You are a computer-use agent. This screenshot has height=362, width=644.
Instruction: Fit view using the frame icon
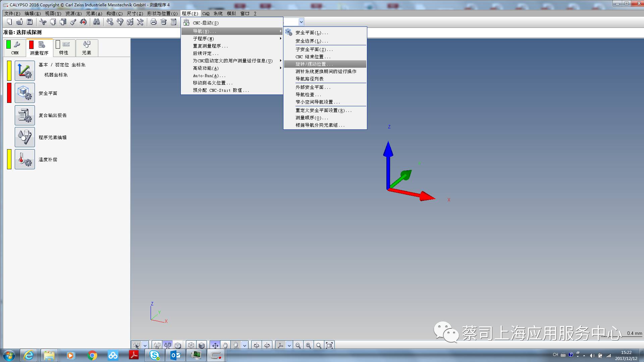click(329, 345)
